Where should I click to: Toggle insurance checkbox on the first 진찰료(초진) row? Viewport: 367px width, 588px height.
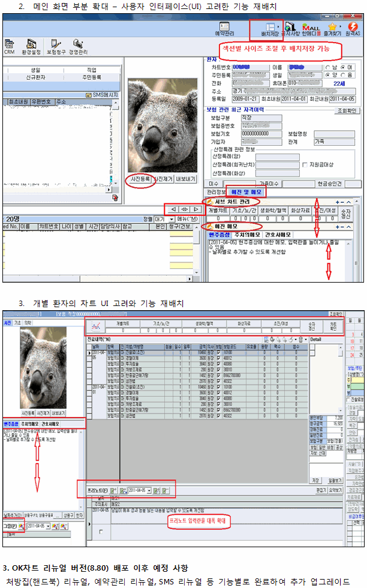(x=218, y=353)
